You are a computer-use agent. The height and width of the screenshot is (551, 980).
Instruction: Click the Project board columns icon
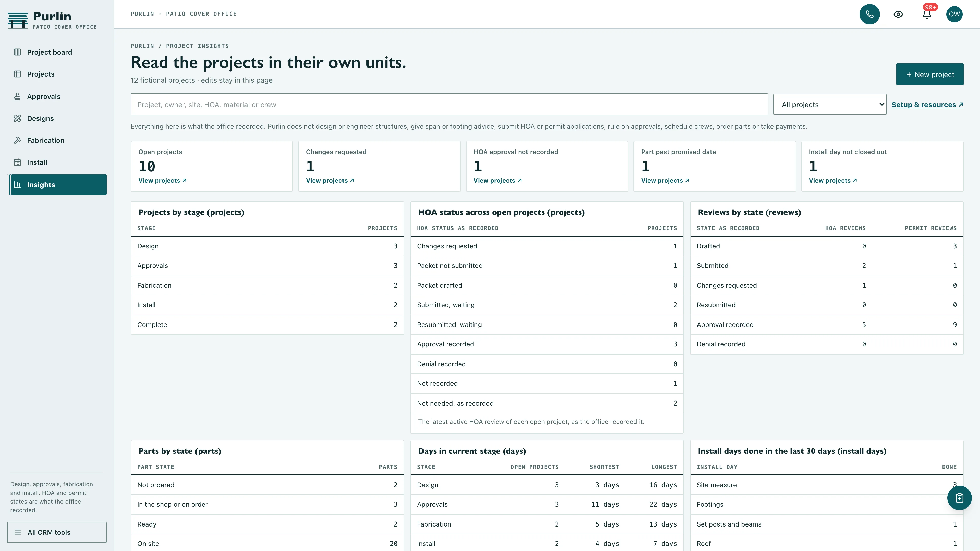(x=18, y=52)
